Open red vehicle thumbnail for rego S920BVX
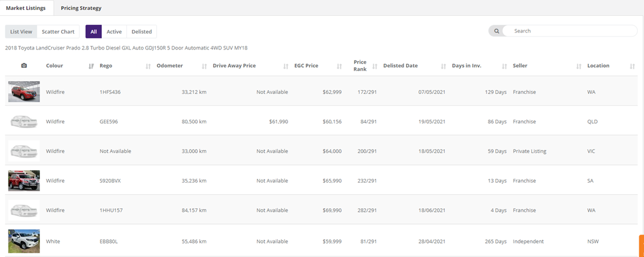 tap(24, 181)
